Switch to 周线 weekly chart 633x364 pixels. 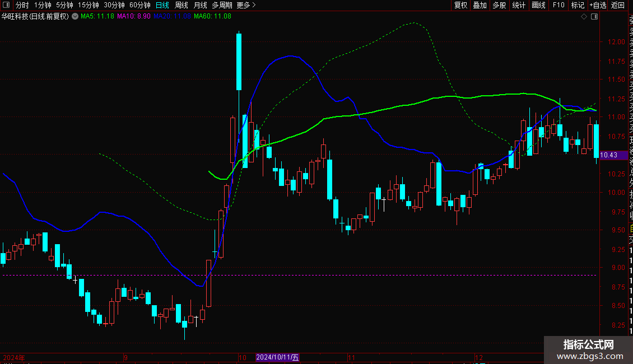[181, 5]
